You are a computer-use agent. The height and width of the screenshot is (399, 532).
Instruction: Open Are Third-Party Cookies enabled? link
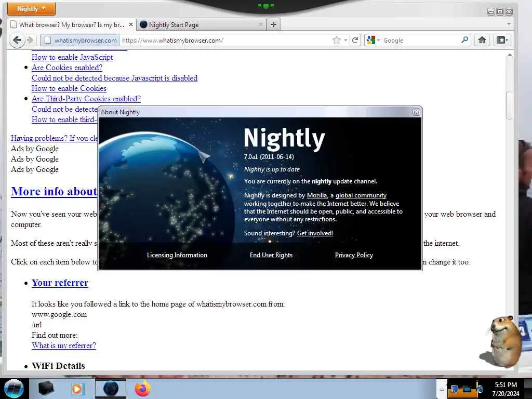pos(86,99)
